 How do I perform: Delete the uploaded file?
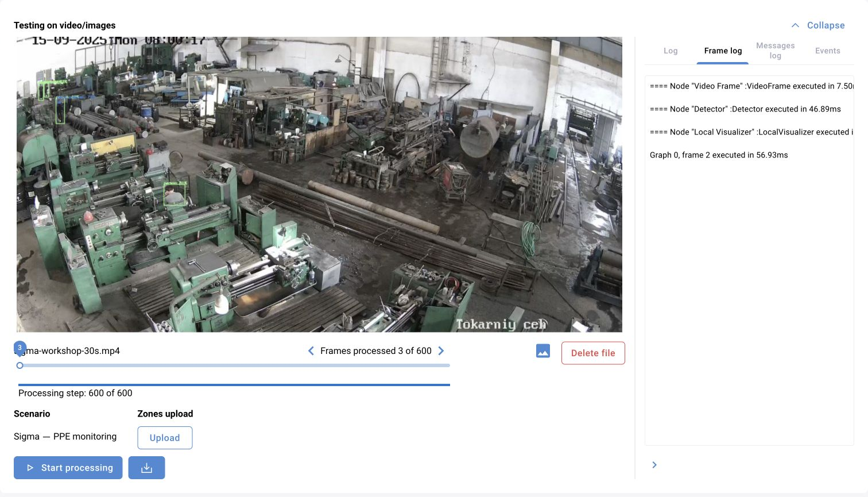click(x=593, y=353)
